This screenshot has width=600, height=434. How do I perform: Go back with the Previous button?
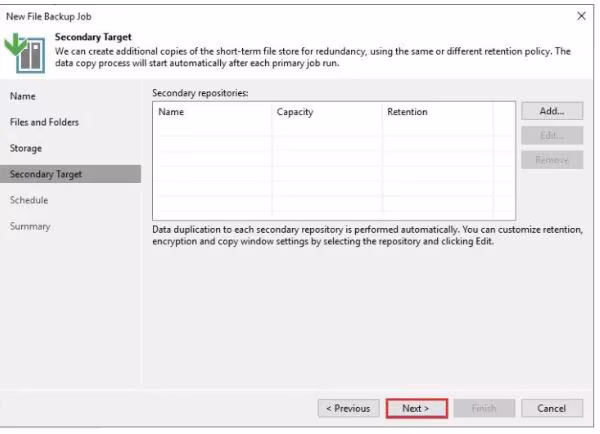(349, 408)
